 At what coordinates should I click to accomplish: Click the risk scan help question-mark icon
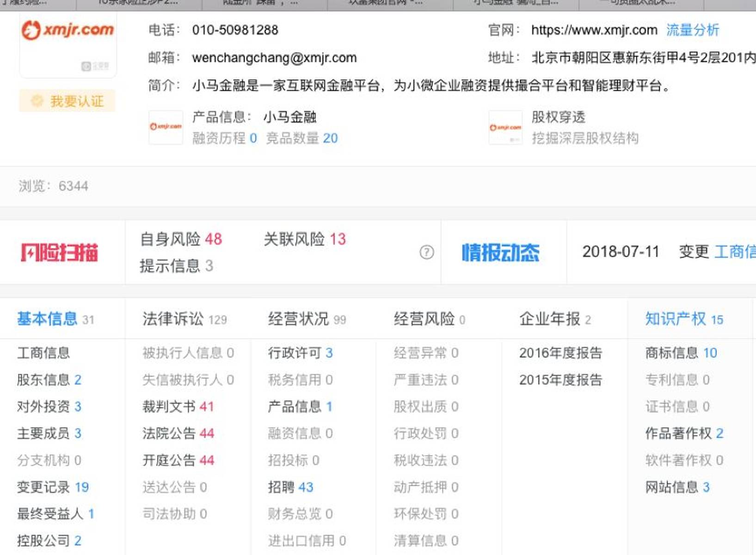(x=426, y=252)
